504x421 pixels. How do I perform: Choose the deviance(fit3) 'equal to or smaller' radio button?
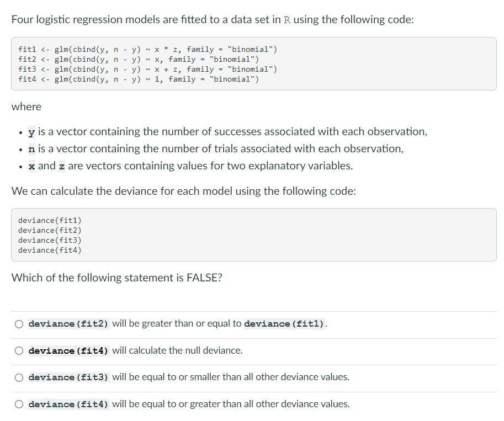19,377
